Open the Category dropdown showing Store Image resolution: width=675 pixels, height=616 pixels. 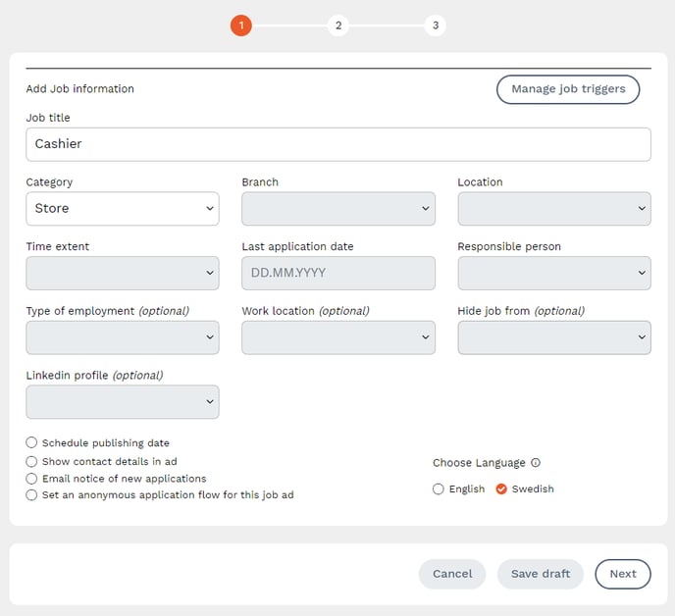(122, 209)
